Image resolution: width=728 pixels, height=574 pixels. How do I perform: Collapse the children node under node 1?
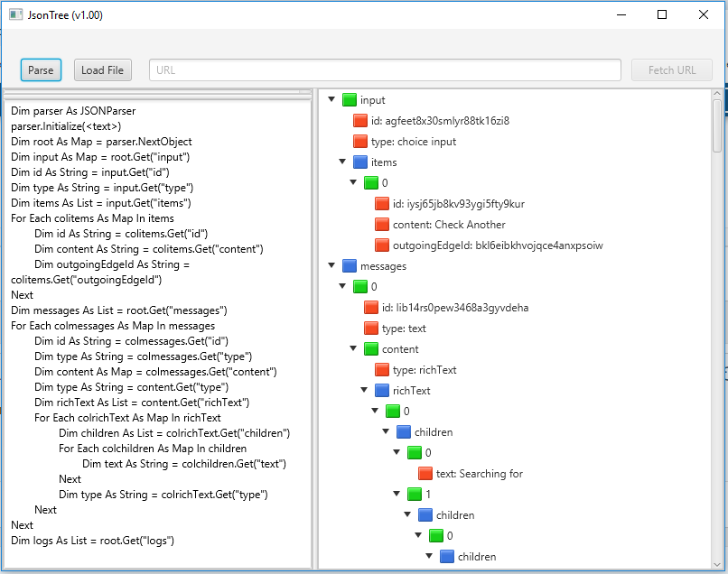point(407,514)
